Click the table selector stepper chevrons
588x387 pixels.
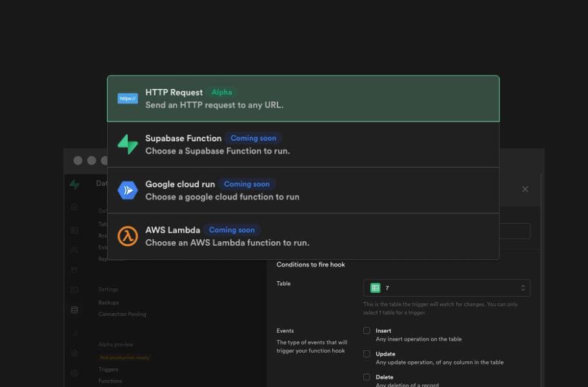pyautogui.click(x=522, y=287)
